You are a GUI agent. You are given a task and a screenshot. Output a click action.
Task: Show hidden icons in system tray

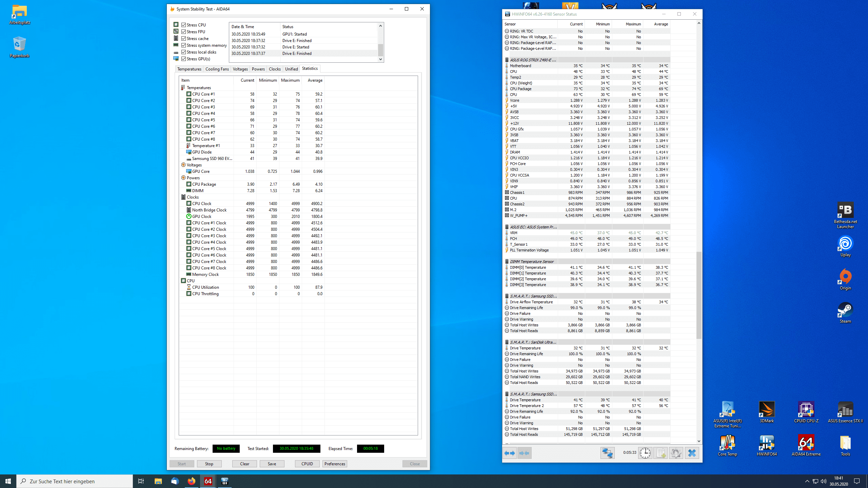coord(807,481)
